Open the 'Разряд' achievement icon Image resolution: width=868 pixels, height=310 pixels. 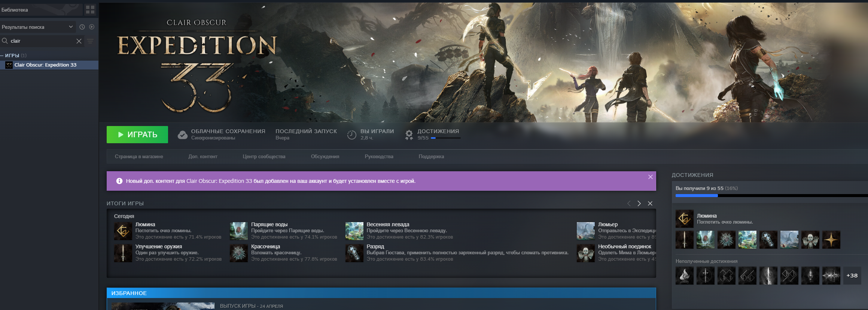(x=354, y=253)
